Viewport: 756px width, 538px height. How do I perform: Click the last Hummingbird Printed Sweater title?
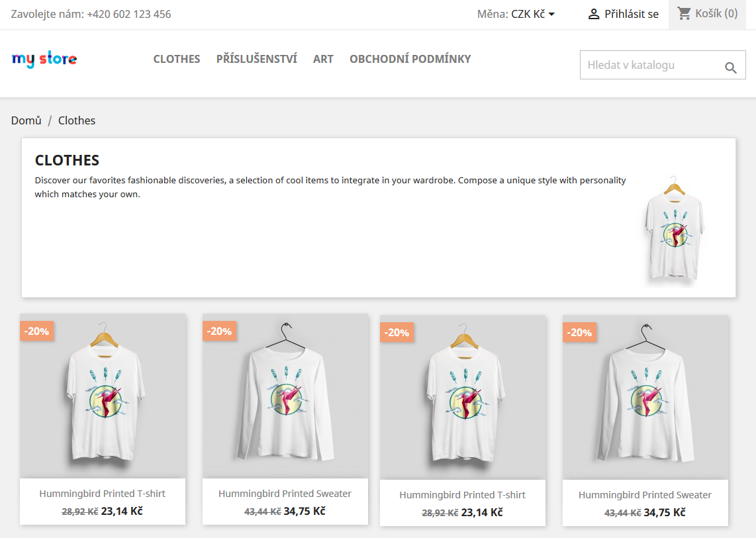tap(645, 495)
